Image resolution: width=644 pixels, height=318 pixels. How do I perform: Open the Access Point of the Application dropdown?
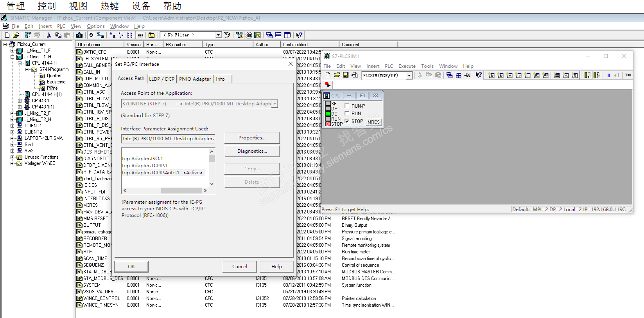click(x=275, y=104)
